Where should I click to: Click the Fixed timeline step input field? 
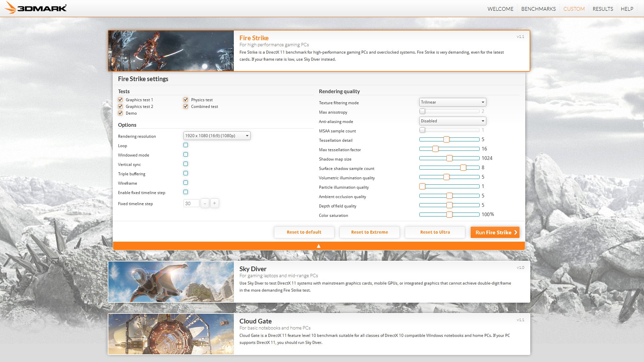[191, 203]
